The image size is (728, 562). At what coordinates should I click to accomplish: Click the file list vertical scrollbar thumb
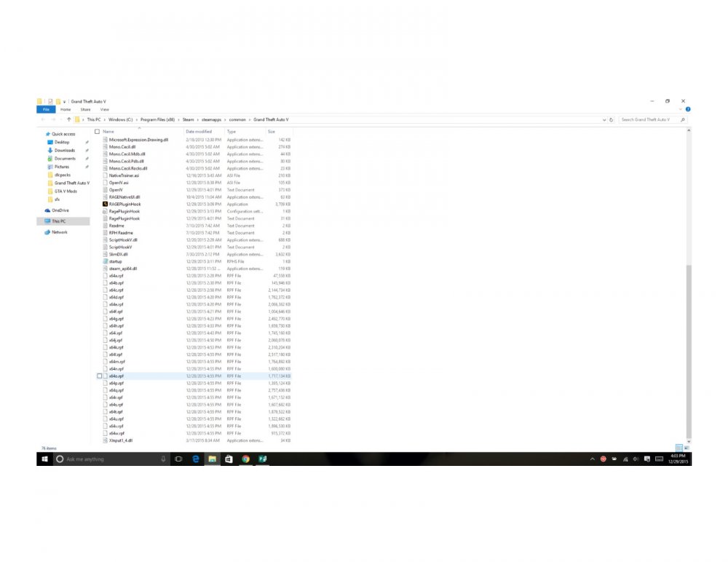(x=689, y=351)
